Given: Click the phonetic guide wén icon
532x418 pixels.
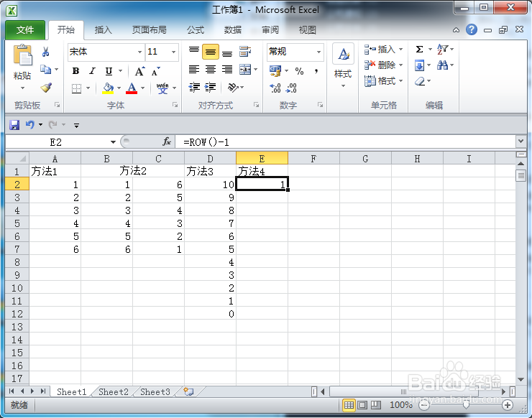Looking at the screenshot, I should 162,88.
